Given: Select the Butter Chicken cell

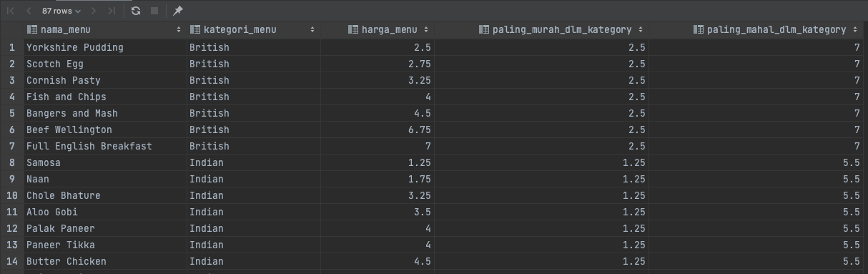Looking at the screenshot, I should (104, 261).
